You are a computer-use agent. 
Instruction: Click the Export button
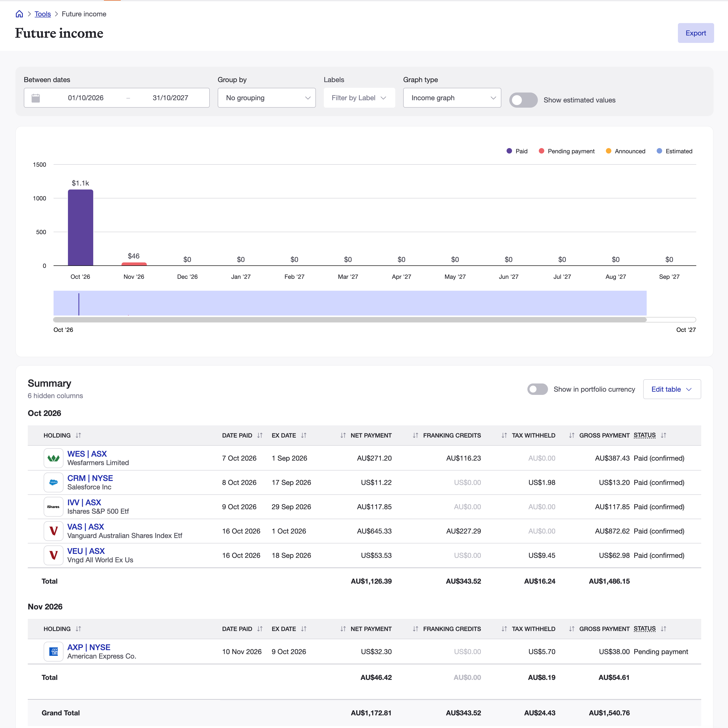[x=695, y=33]
